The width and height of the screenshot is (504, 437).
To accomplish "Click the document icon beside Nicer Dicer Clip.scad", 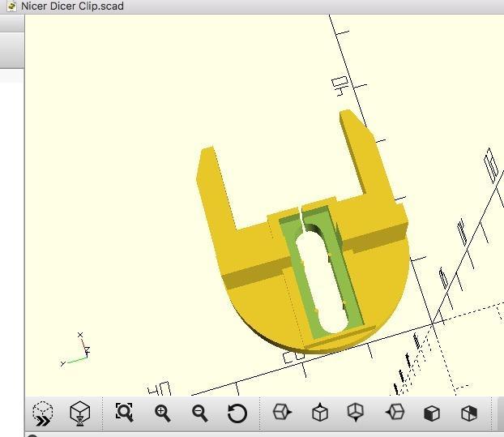I will click(x=11, y=6).
